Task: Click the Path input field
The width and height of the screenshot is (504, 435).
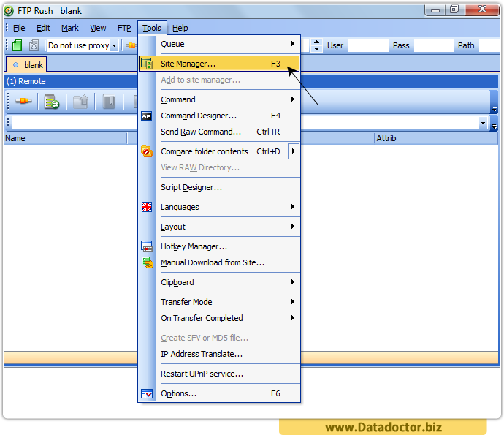Action: tap(489, 45)
